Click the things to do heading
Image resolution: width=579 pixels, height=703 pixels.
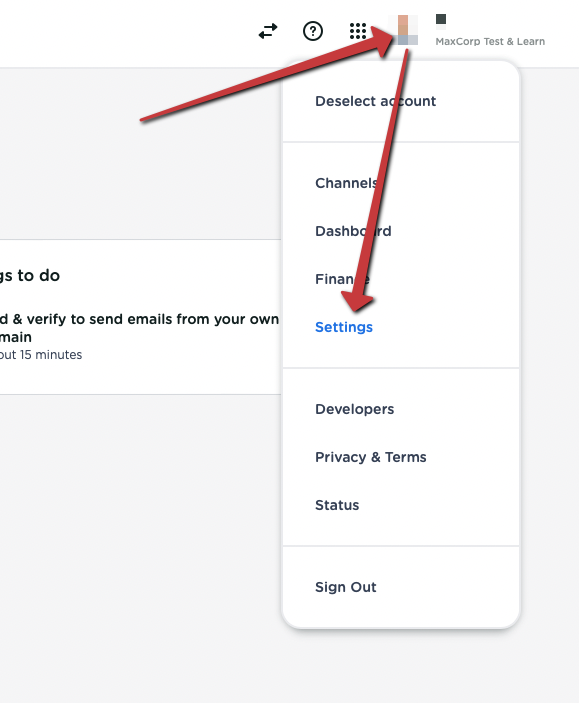click(30, 275)
